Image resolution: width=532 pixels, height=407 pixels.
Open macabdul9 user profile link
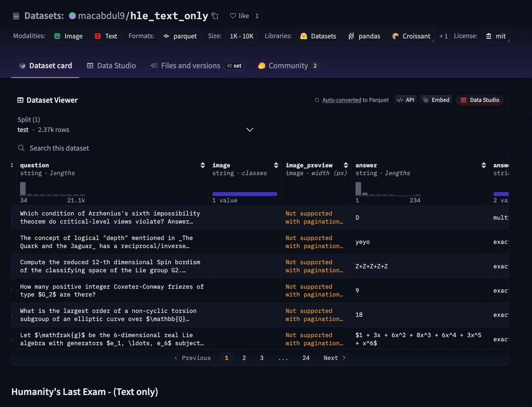102,16
